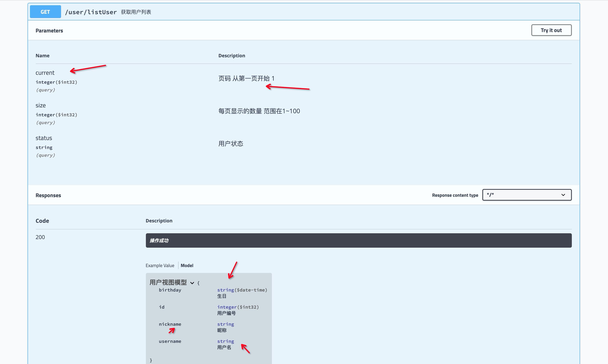The width and height of the screenshot is (608, 364).
Task: Select the size parameter name
Action: click(40, 105)
